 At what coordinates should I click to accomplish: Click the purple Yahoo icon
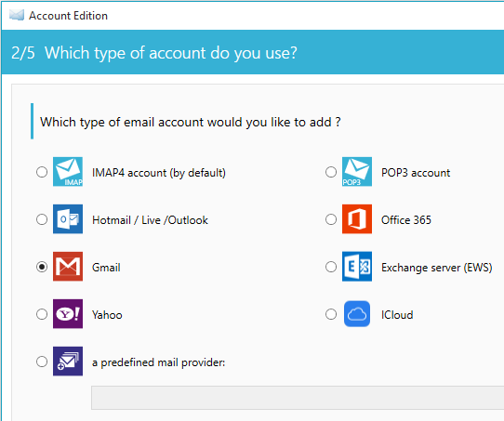pos(68,314)
